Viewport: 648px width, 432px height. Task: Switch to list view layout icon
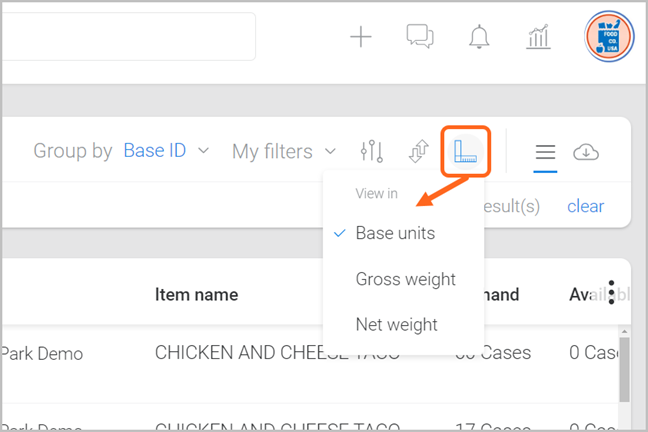(x=545, y=152)
